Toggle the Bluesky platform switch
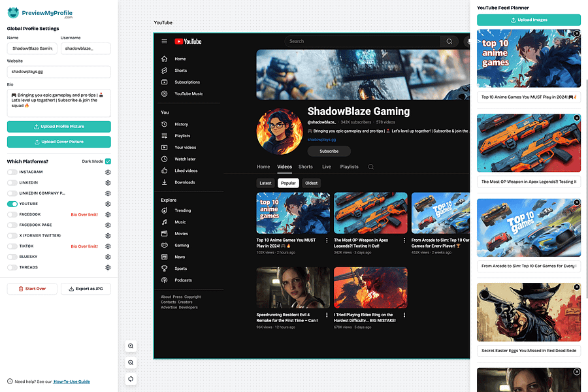Viewport: 588px width, 392px height. coord(12,257)
